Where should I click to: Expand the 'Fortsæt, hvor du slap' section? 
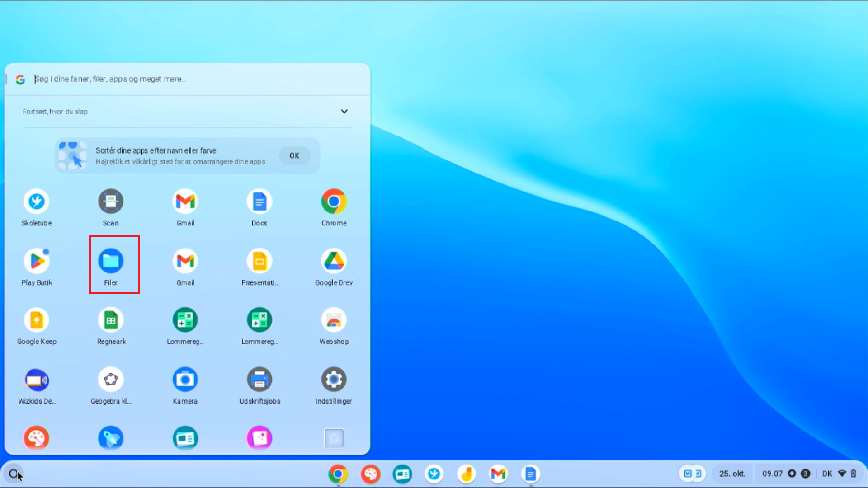344,112
